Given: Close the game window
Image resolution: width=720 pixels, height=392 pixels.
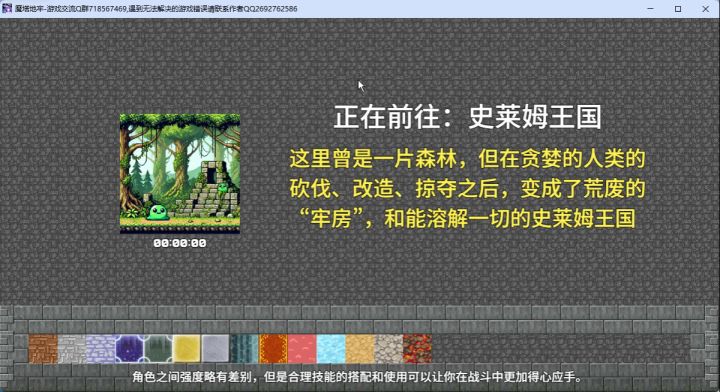Looking at the screenshot, I should pyautogui.click(x=705, y=9).
